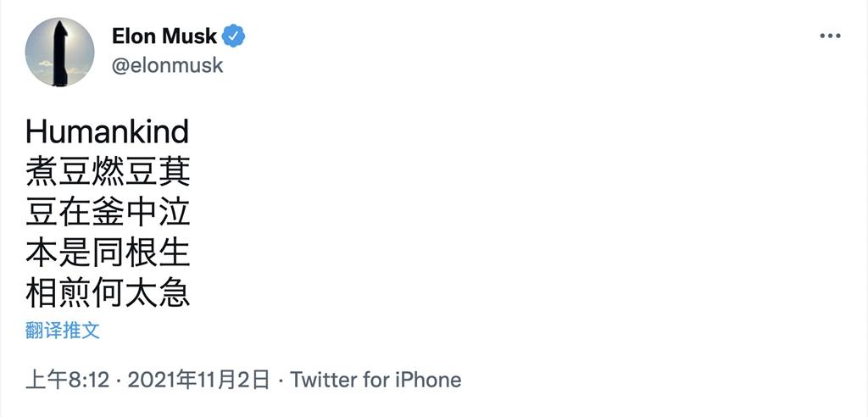Open the Twitter for iPhone source link
868x417 pixels.
(376, 379)
